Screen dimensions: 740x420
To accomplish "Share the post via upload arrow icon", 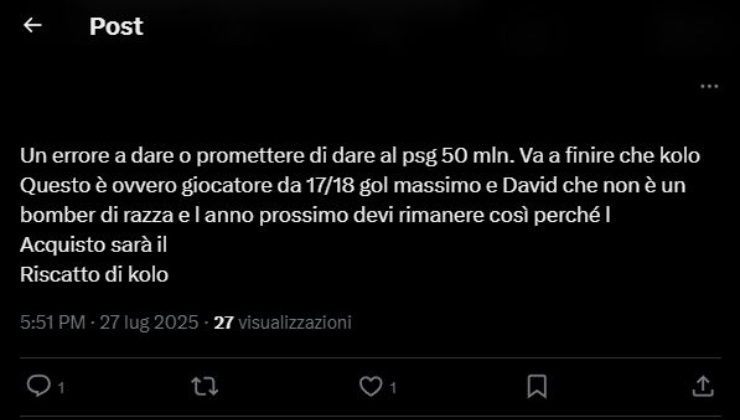I will tap(702, 386).
